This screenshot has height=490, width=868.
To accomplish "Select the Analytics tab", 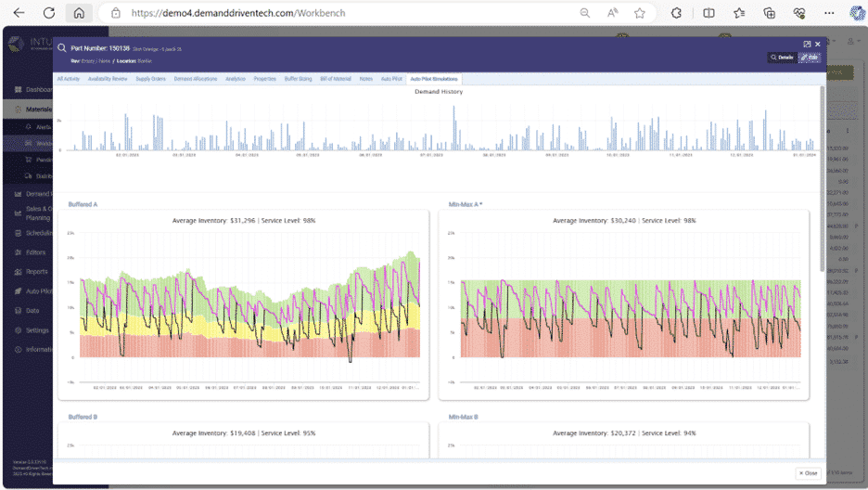I will (236, 79).
